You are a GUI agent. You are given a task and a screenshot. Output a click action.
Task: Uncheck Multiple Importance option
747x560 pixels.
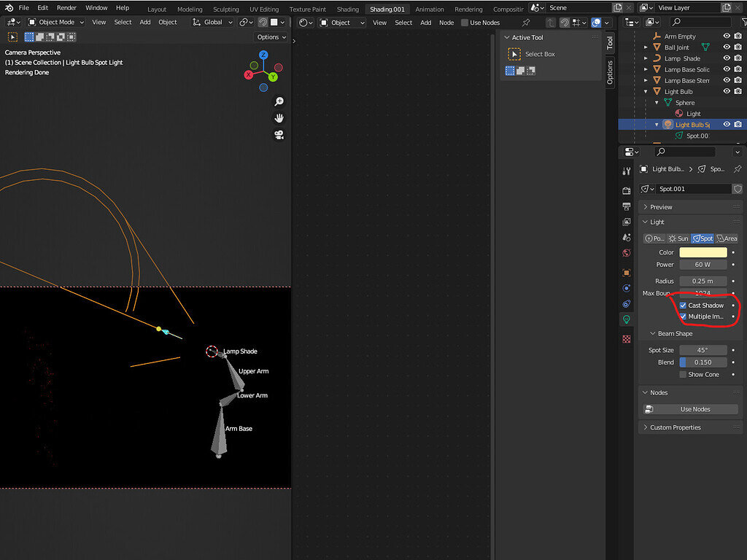pos(683,316)
